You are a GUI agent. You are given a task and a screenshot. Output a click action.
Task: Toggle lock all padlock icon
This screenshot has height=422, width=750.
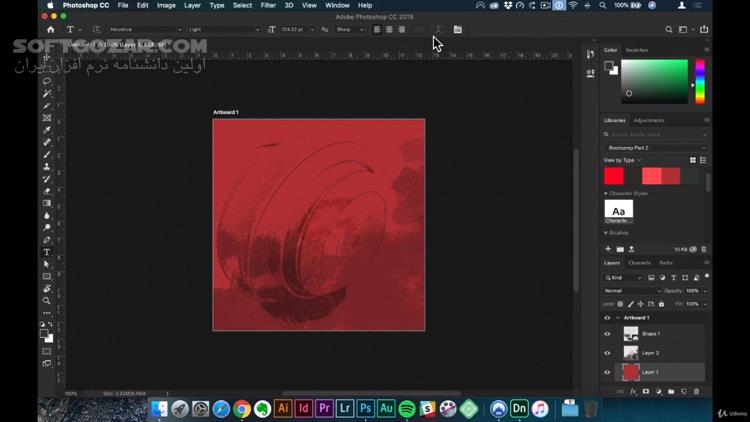[662, 304]
